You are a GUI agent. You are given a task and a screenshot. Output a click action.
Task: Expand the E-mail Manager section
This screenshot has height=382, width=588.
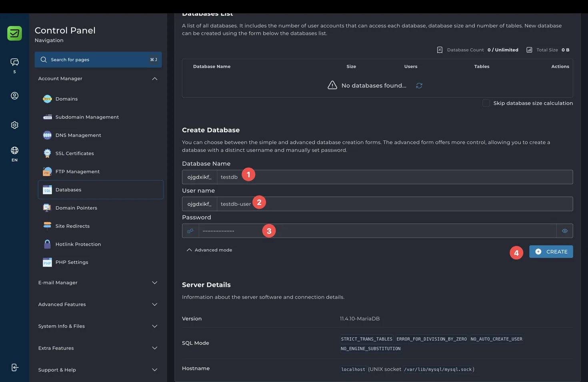coord(155,283)
